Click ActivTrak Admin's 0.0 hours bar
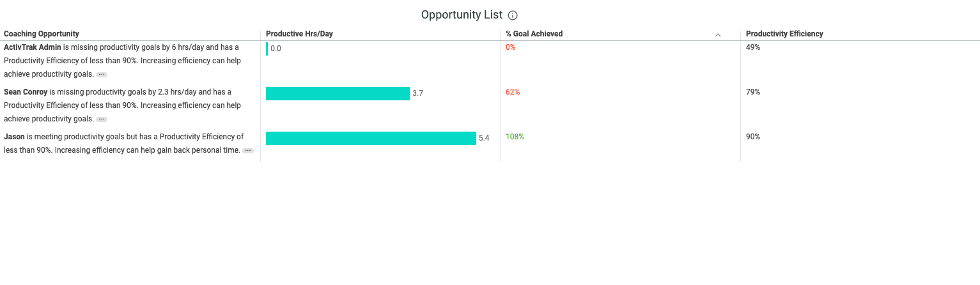 (267, 49)
